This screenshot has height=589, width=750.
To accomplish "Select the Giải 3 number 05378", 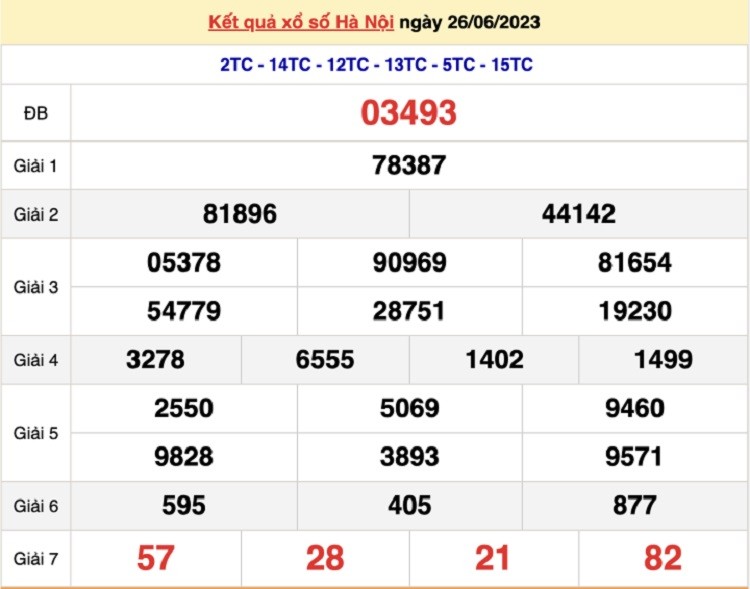I will (184, 263).
